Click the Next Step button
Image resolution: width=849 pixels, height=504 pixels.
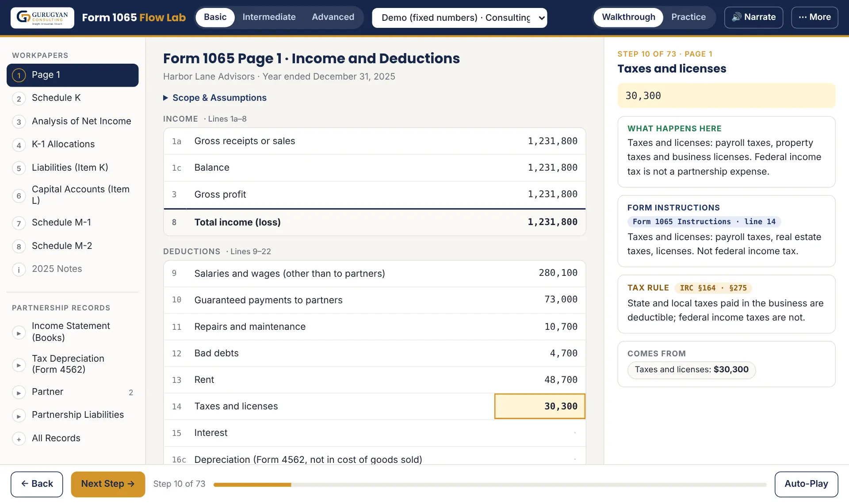coord(108,484)
